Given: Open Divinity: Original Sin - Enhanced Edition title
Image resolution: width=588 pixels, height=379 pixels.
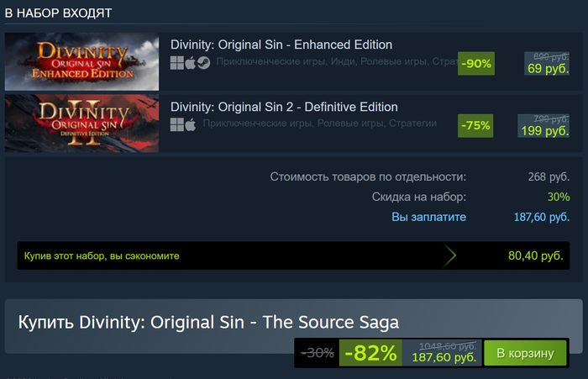Looking at the screenshot, I should click(281, 45).
